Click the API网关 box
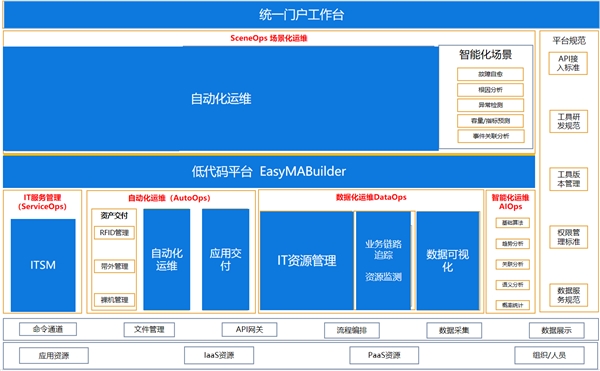This screenshot has width=600, height=371. [x=249, y=330]
